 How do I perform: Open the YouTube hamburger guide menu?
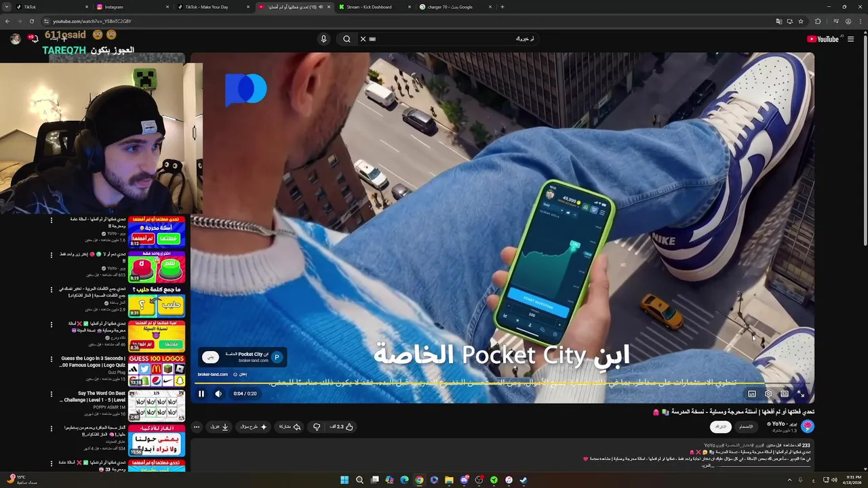pos(850,39)
